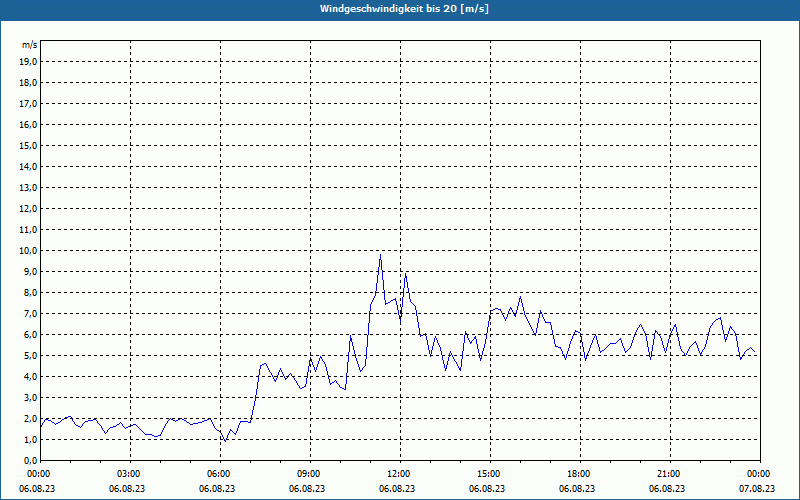Click the "2,0" y-axis value

[x=30, y=418]
